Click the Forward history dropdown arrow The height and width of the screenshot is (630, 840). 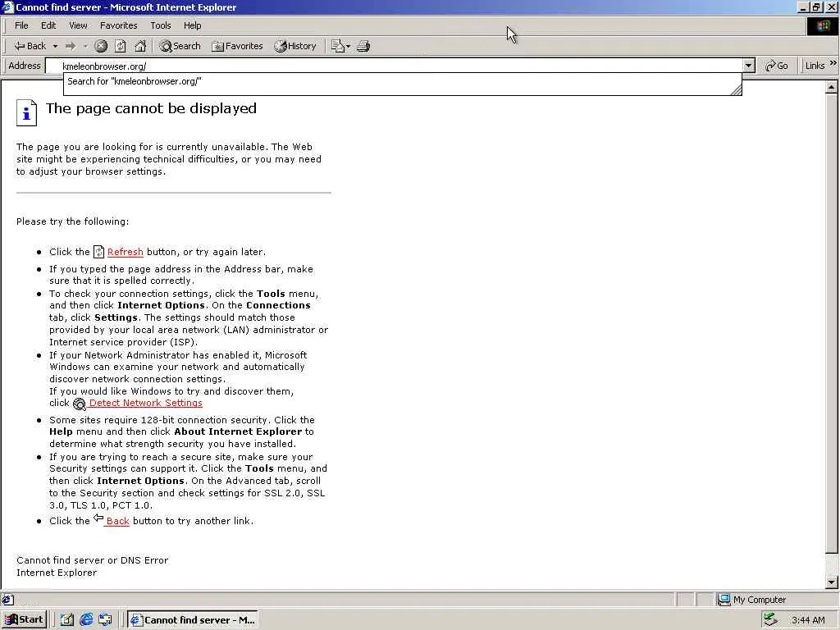pos(85,46)
